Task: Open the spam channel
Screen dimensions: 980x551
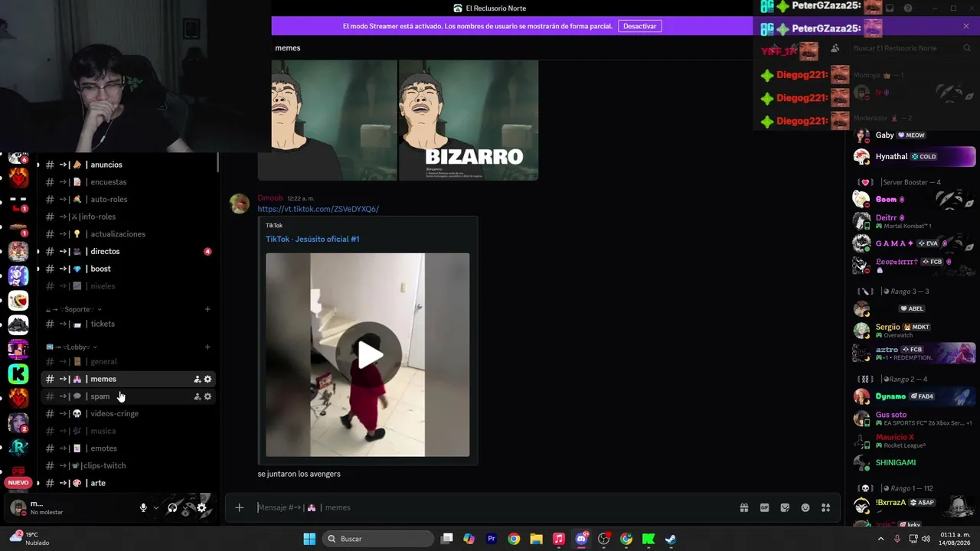Action: pyautogui.click(x=128, y=396)
